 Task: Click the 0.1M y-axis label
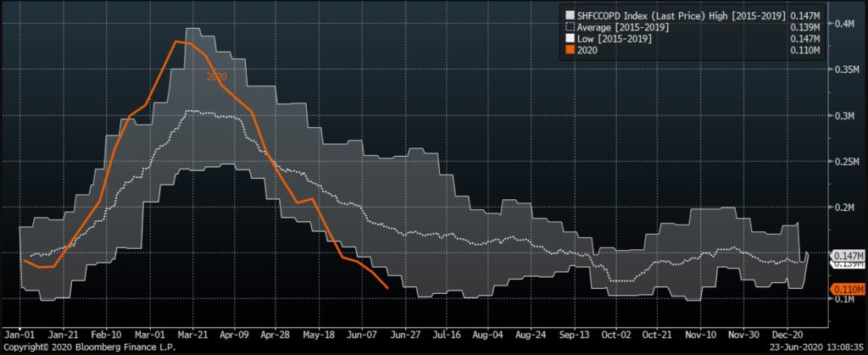pos(845,298)
